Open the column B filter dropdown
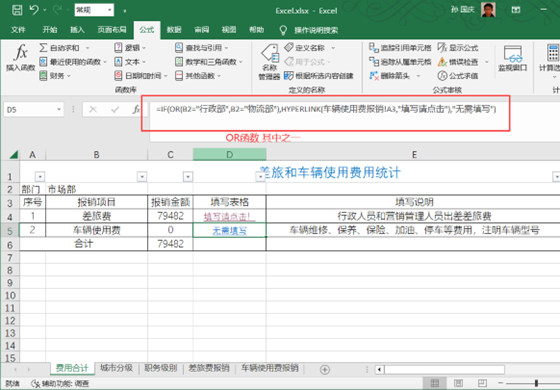Screen dimensions: 560x390 pos(142,176)
